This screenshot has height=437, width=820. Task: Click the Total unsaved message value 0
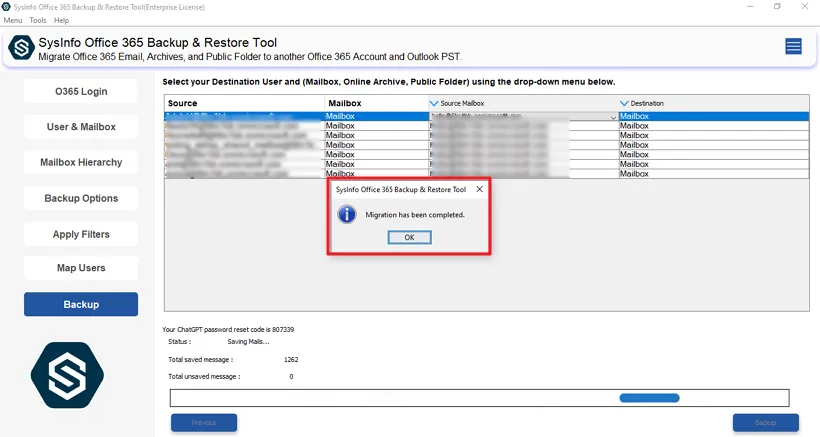(x=291, y=376)
